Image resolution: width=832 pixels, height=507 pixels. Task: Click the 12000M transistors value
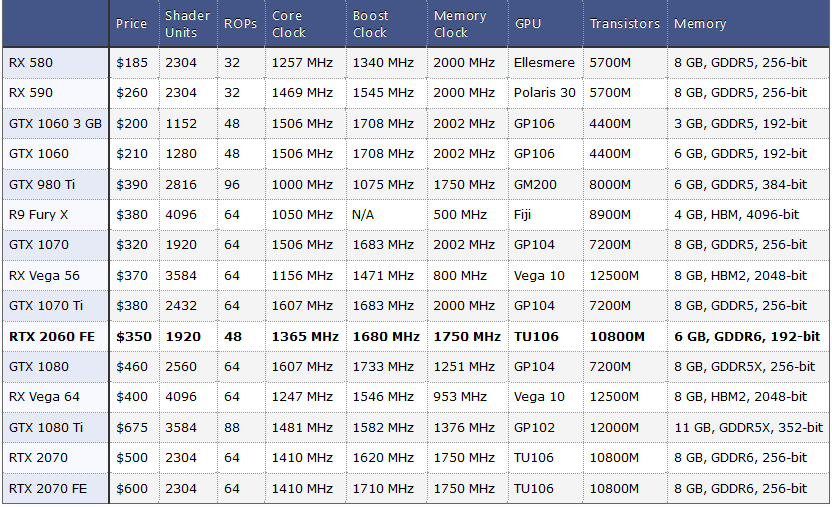tap(614, 427)
